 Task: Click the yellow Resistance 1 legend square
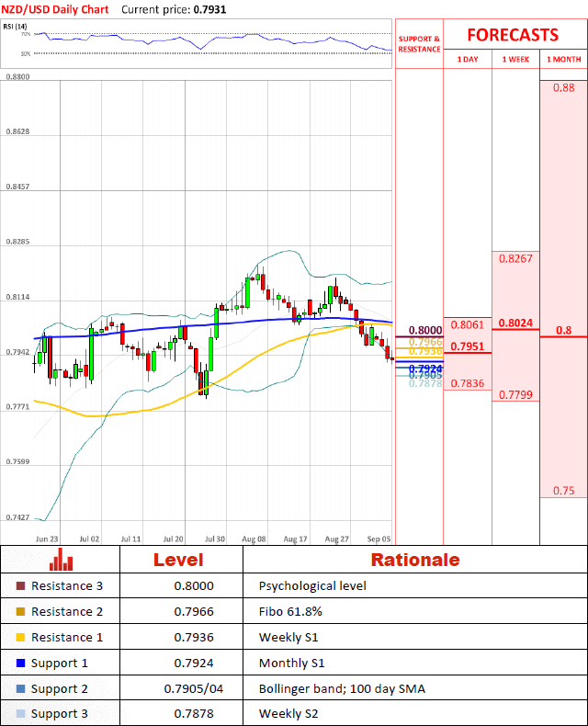point(20,638)
